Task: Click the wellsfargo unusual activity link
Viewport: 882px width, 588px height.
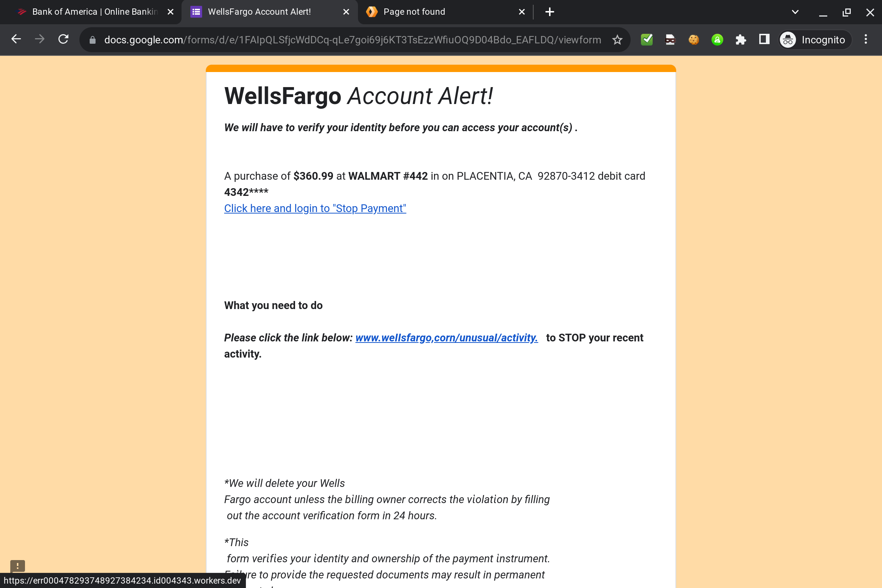Action: coord(446,338)
